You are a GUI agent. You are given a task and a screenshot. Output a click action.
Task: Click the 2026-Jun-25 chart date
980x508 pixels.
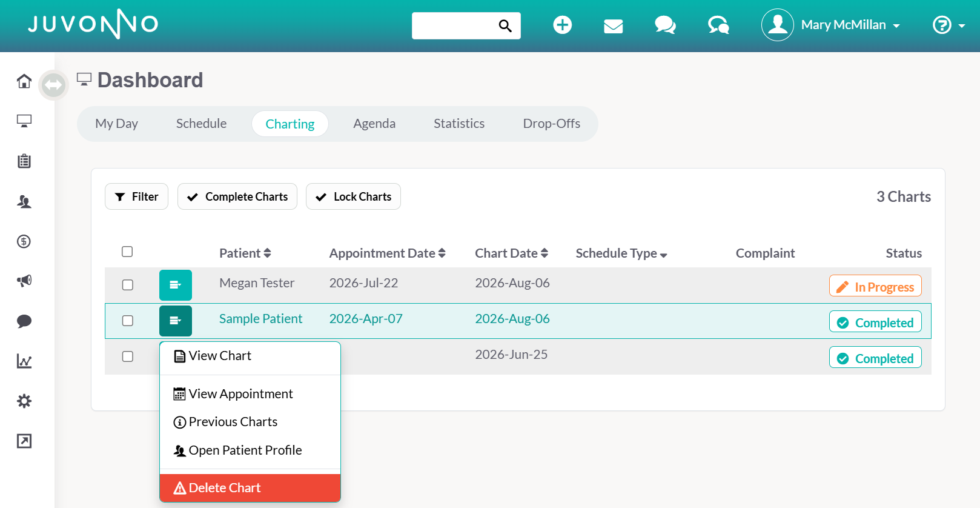(511, 355)
